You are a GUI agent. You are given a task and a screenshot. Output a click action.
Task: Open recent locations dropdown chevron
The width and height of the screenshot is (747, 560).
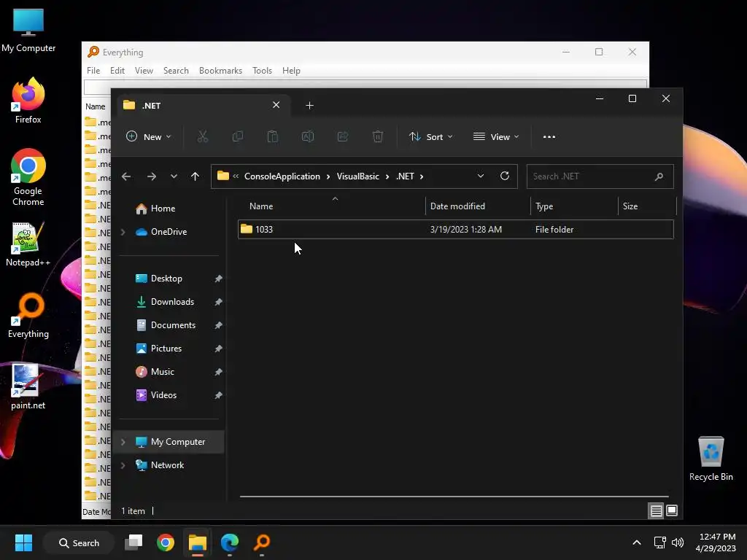click(x=174, y=176)
